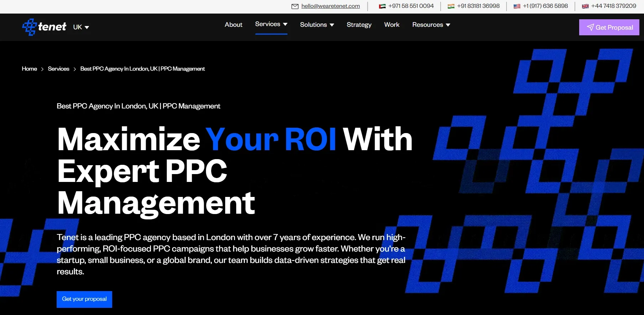The width and height of the screenshot is (644, 315).
Task: Click the paper plane icon in Get Proposal
Action: tap(590, 27)
